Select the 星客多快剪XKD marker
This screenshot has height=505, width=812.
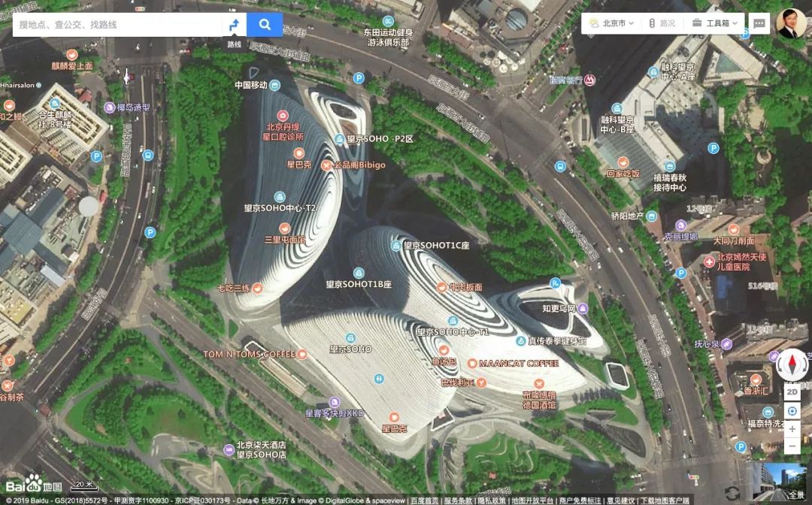pos(335,402)
